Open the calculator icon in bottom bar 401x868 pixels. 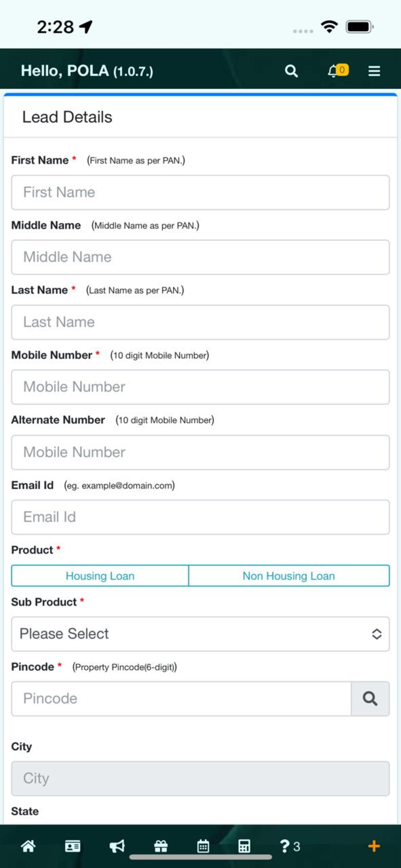pyautogui.click(x=244, y=846)
